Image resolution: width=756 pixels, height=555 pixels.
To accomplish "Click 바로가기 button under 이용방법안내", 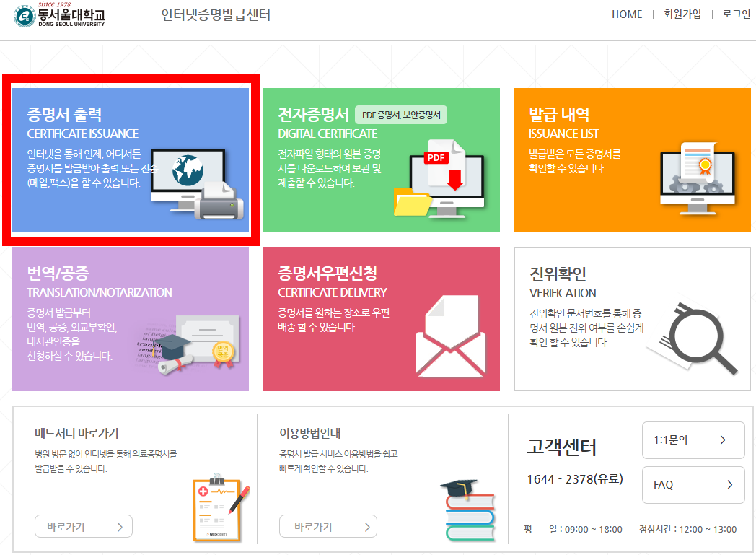I will tap(328, 526).
